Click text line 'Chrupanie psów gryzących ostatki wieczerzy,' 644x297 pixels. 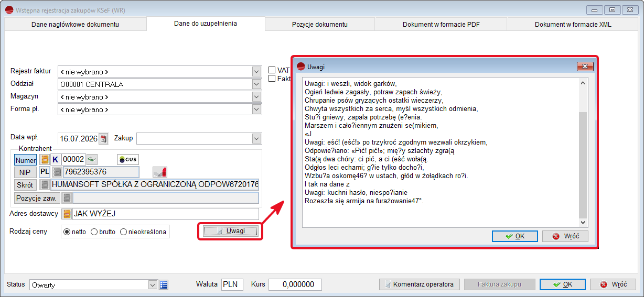(x=374, y=100)
